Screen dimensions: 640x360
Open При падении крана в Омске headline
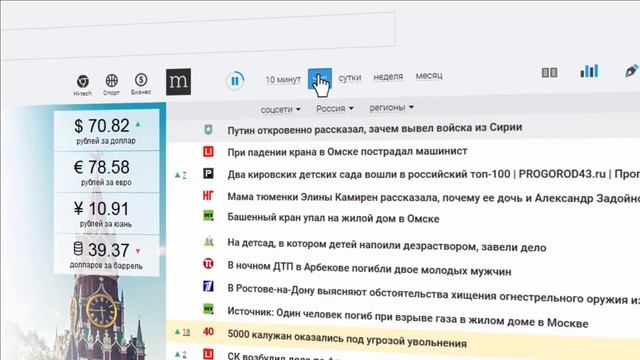[x=347, y=151]
